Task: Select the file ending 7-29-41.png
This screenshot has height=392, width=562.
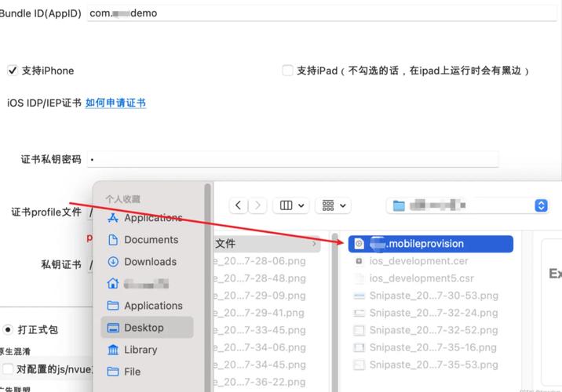Action: coord(260,313)
